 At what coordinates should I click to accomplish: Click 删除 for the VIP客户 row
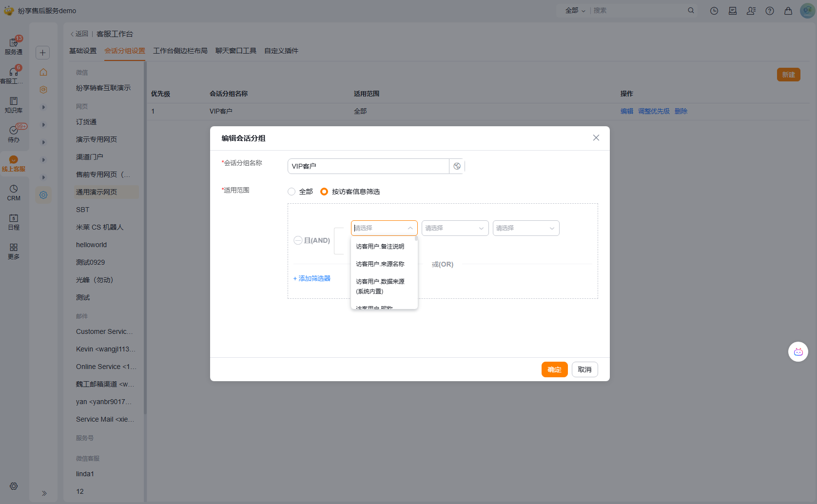(681, 111)
